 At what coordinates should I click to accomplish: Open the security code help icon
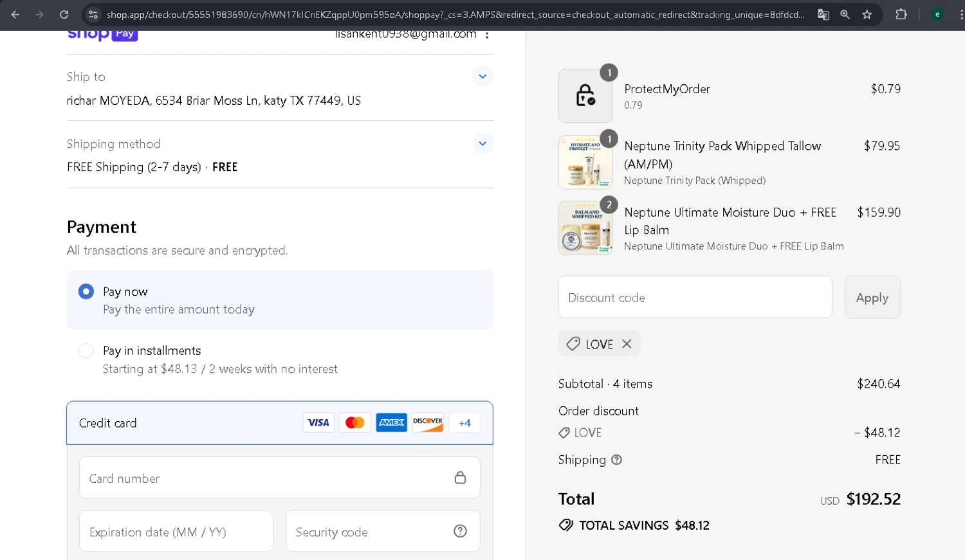click(x=460, y=531)
